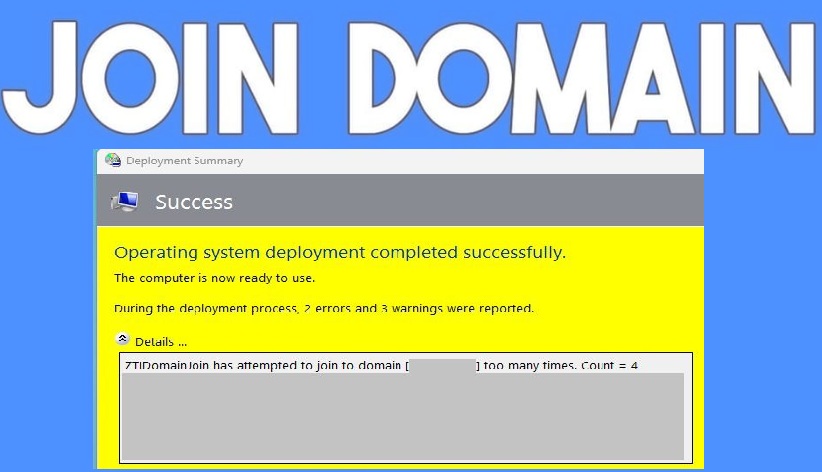The width and height of the screenshot is (822, 472).
Task: Click the redacted domain name in brackets
Action: [441, 365]
